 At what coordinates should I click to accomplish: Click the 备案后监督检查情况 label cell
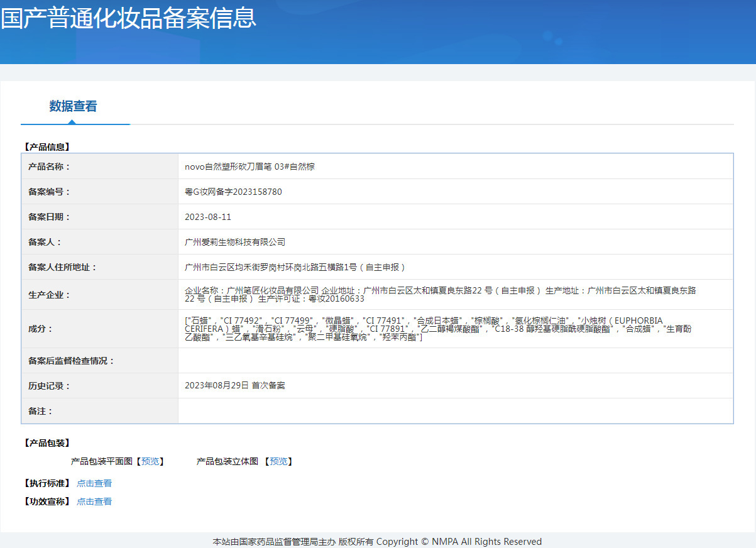click(x=100, y=361)
